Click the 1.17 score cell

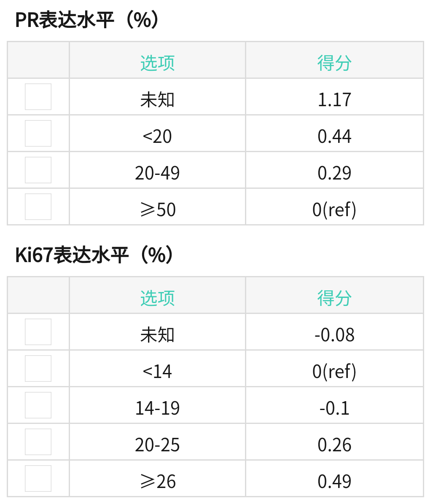coord(334,100)
